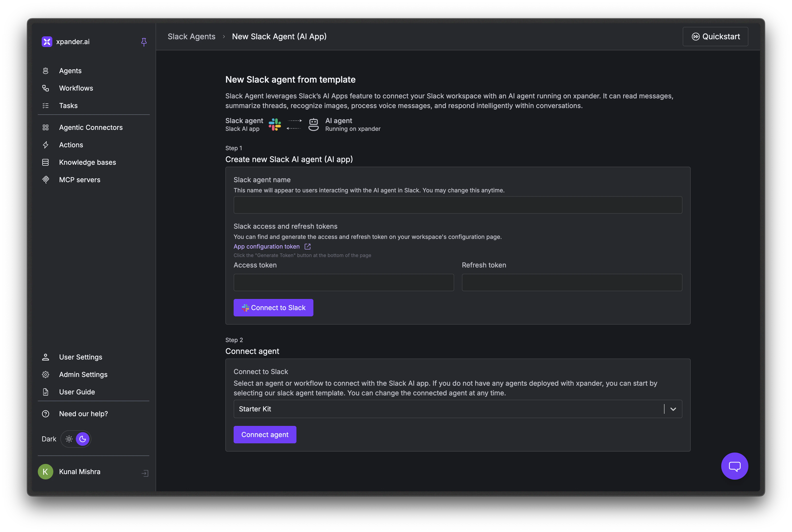Open the chat support bubble
This screenshot has height=532, width=792.
point(734,466)
